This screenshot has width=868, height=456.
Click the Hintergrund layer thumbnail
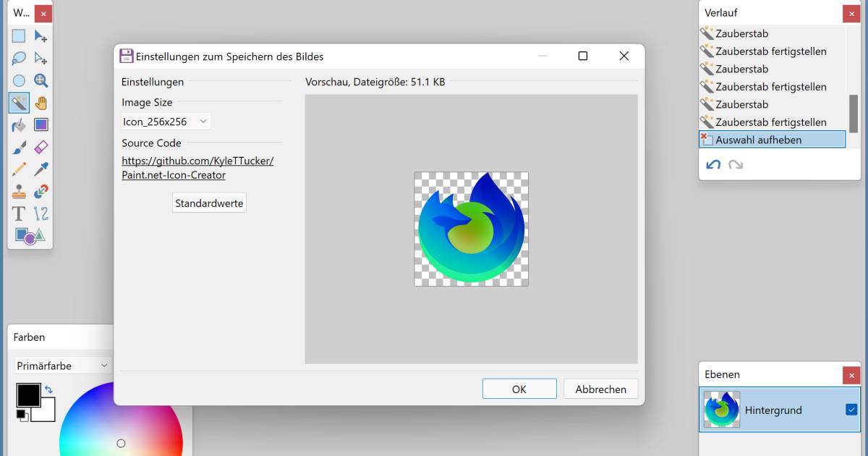[x=721, y=410]
